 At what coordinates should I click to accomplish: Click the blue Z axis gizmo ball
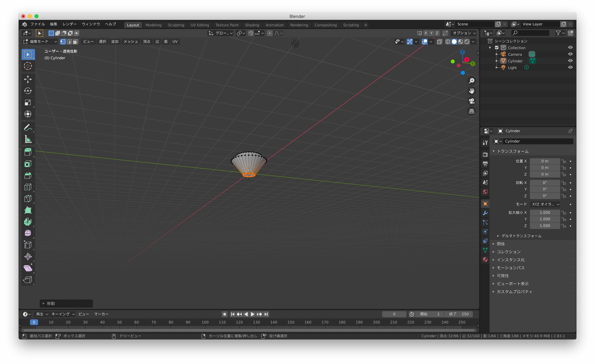462,52
